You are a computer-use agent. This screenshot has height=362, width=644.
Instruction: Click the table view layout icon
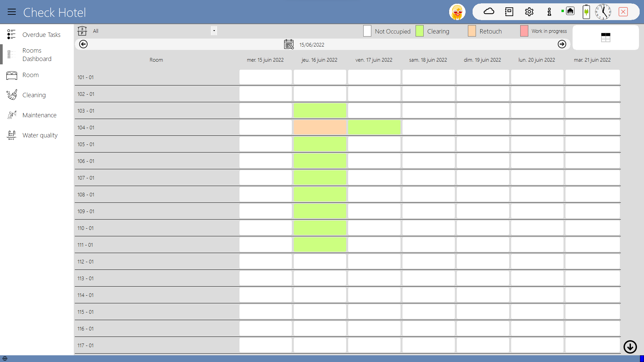[605, 38]
